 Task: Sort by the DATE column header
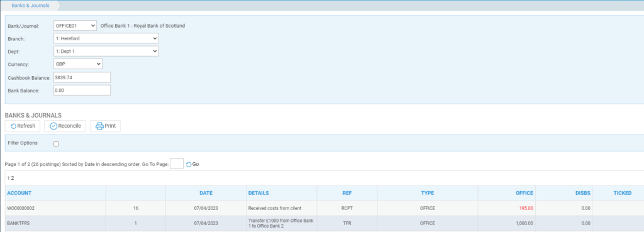coord(206,193)
